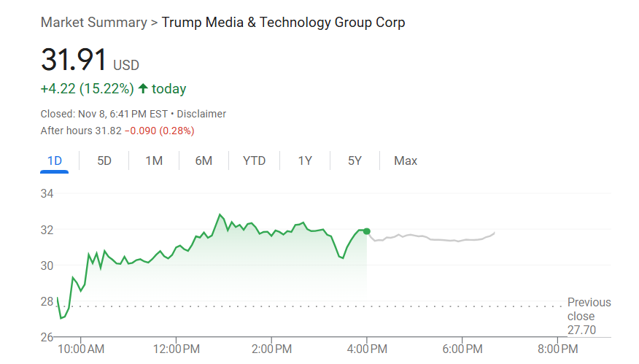Click Trump Media & Technology Group Corp title
The width and height of the screenshot is (639, 364).
(283, 22)
